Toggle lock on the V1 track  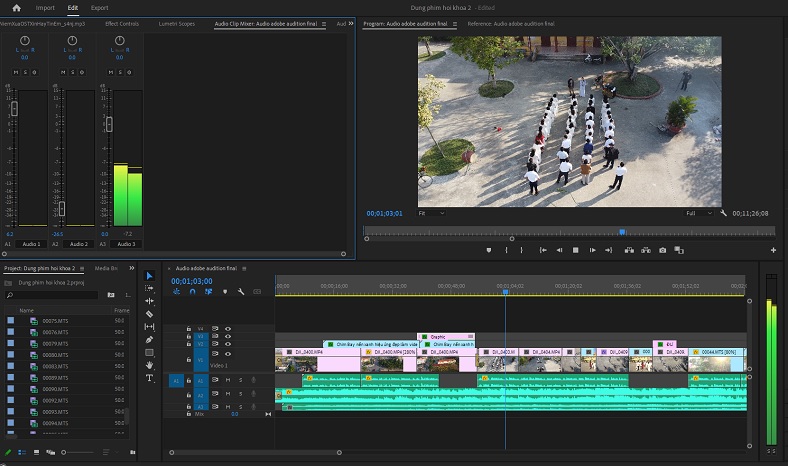[190, 359]
